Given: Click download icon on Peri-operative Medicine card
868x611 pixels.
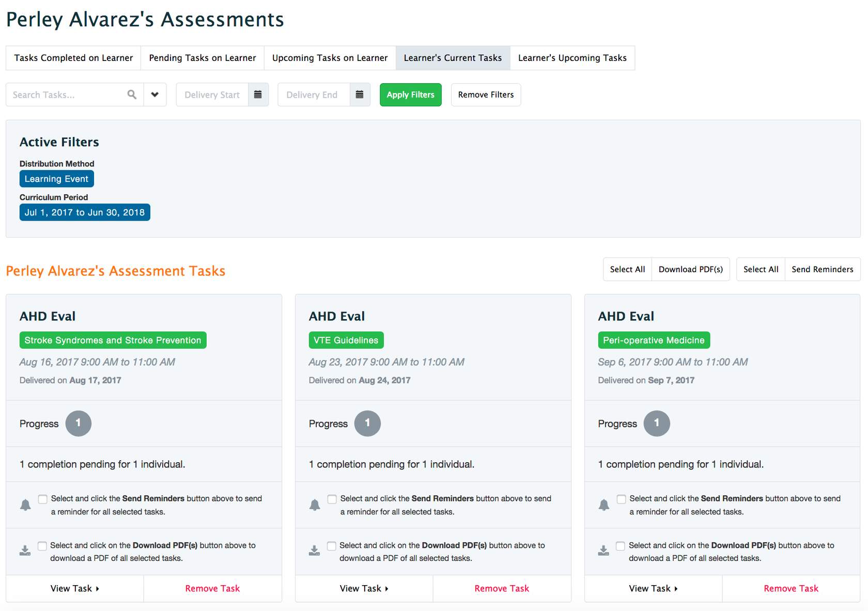Looking at the screenshot, I should point(603,551).
